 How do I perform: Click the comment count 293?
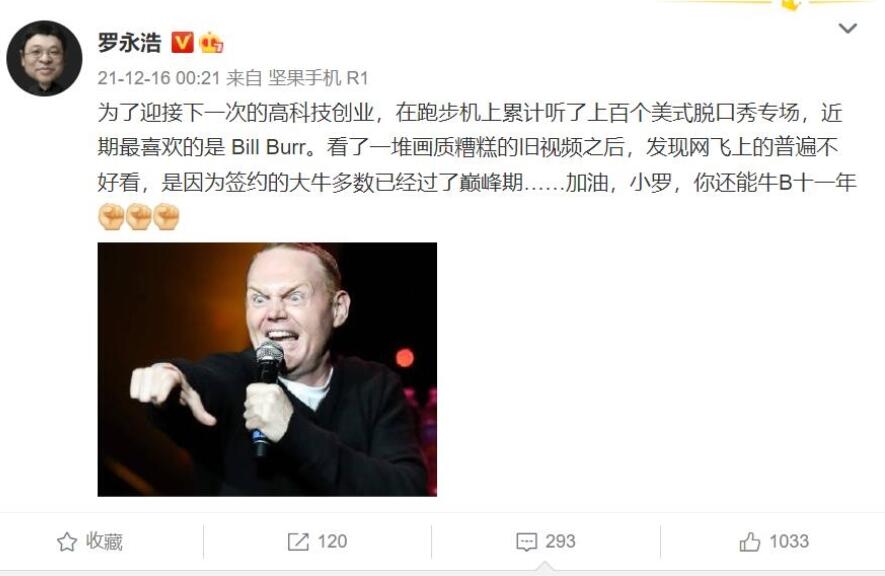coord(560,542)
